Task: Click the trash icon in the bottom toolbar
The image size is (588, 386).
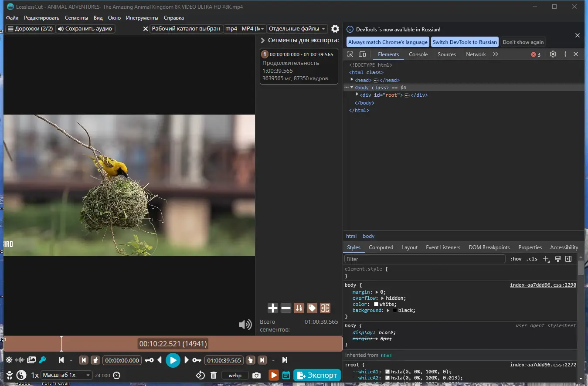Action: coord(214,375)
